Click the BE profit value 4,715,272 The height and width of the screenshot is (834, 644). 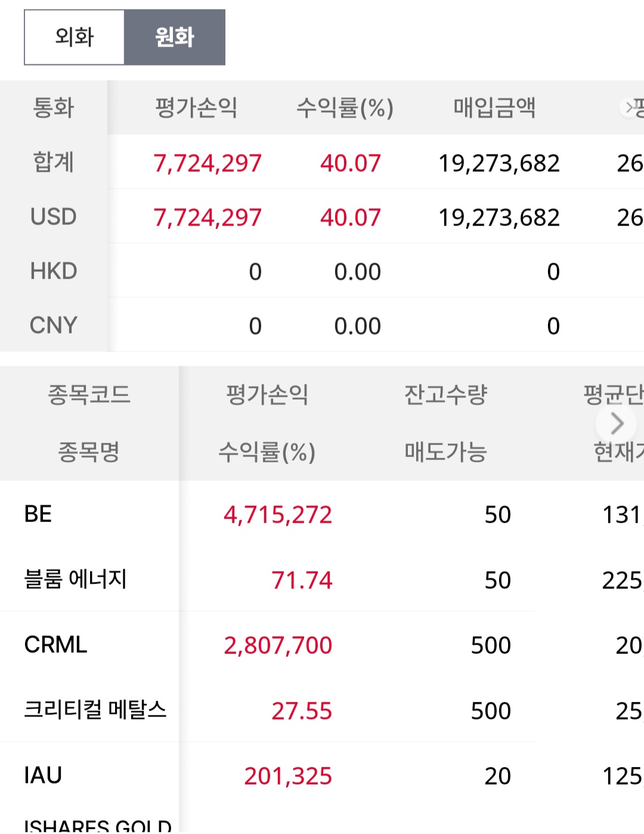[x=277, y=515]
